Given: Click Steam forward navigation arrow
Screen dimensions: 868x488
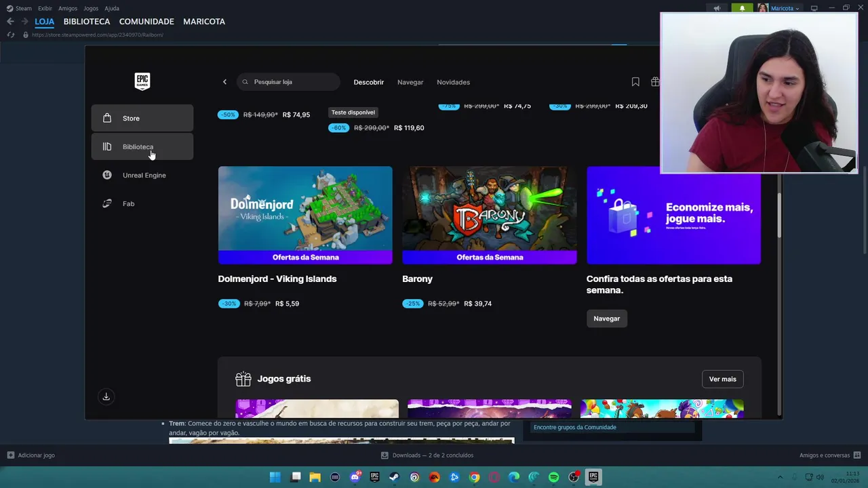Looking at the screenshot, I should (x=24, y=22).
